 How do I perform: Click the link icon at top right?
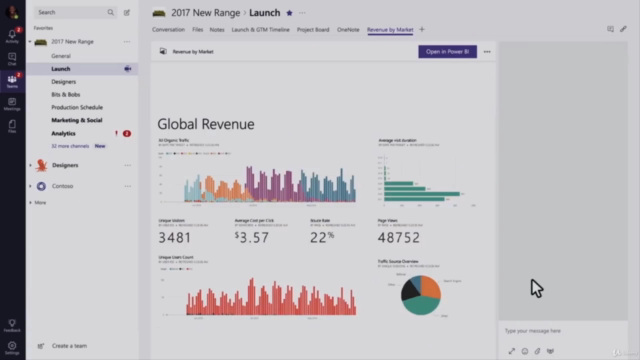click(623, 29)
